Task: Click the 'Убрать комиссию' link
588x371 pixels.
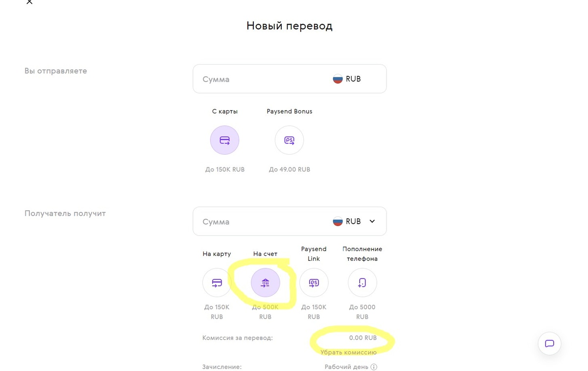Action: click(x=348, y=352)
